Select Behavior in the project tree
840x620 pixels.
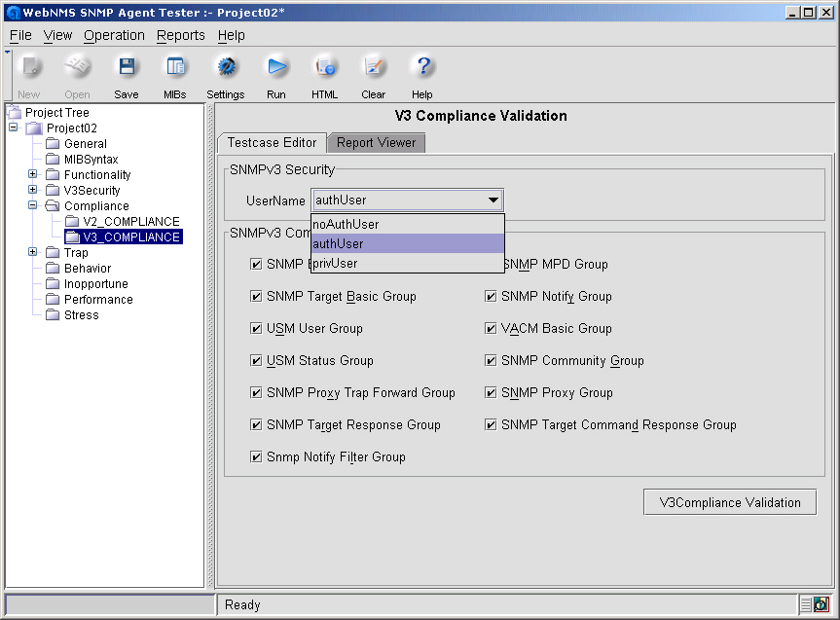[88, 268]
